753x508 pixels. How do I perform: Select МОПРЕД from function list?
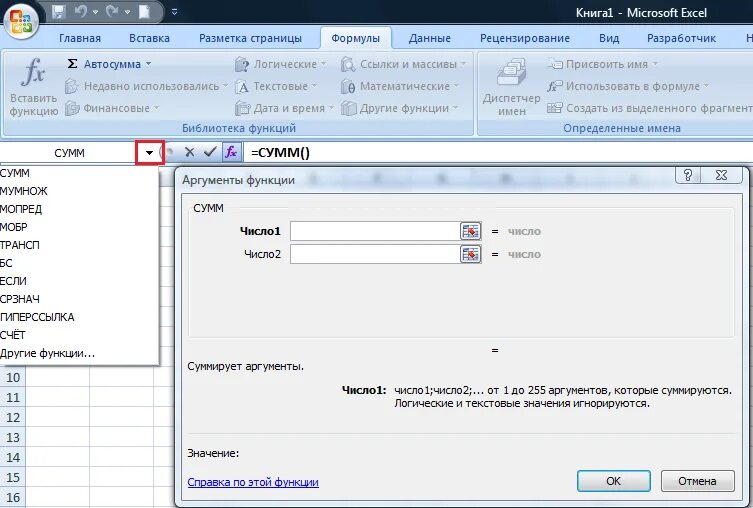(x=79, y=209)
